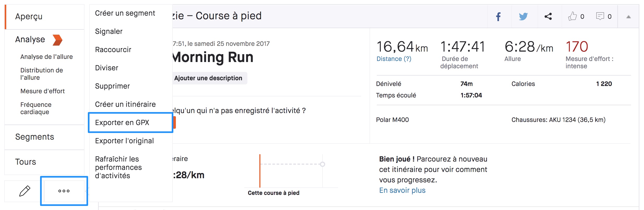The height and width of the screenshot is (210, 644).
Task: Click the pencil edit icon
Action: click(x=25, y=191)
